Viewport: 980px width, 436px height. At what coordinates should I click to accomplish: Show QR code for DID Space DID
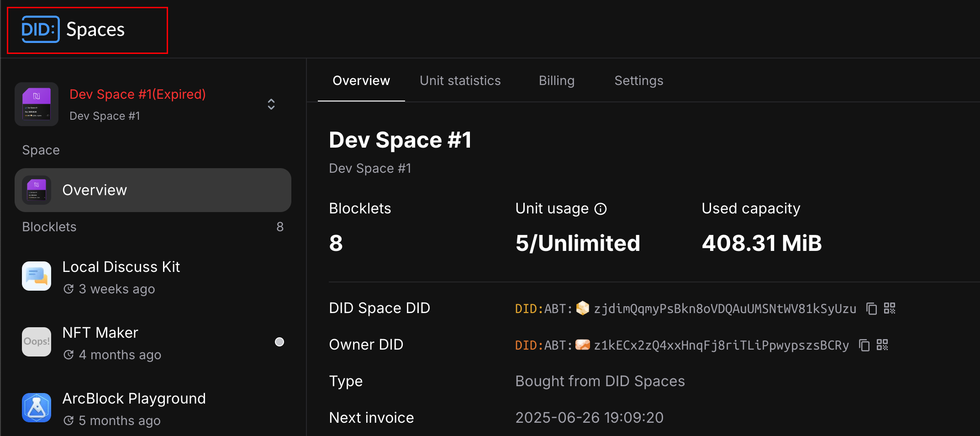890,308
